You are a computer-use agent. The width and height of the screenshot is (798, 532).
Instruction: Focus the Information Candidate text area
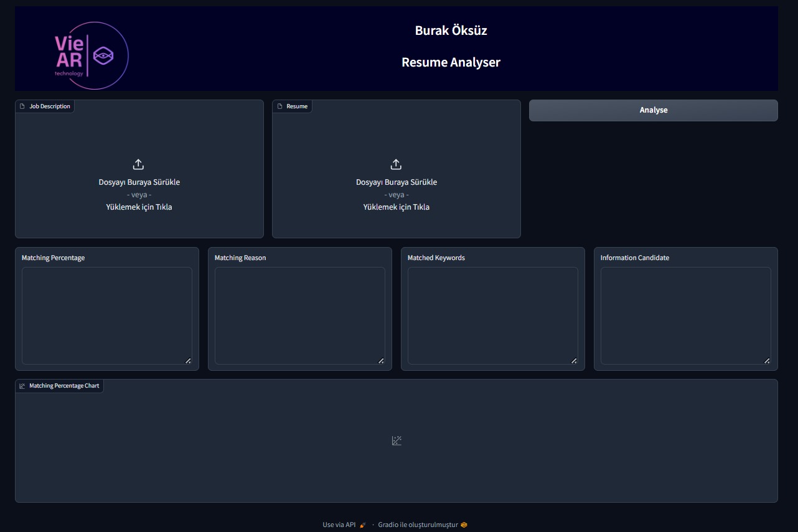[686, 316]
